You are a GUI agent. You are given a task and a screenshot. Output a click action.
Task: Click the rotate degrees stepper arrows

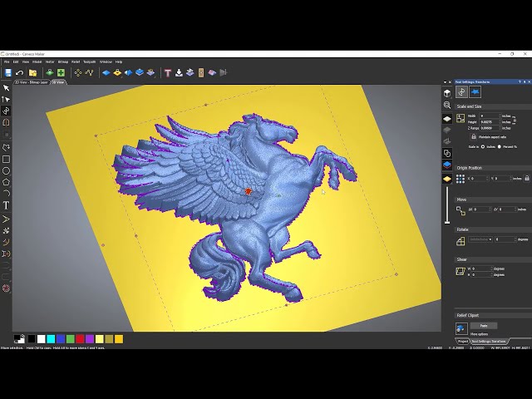(515, 239)
